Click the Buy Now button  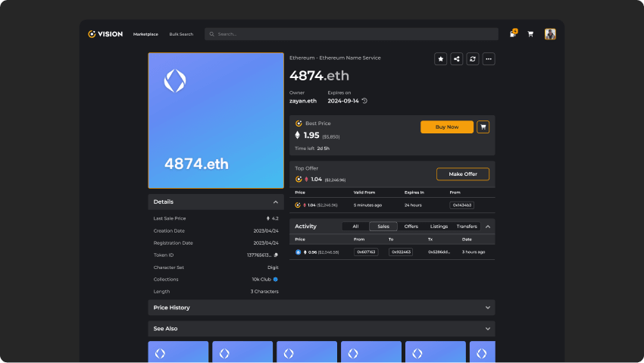[447, 127]
